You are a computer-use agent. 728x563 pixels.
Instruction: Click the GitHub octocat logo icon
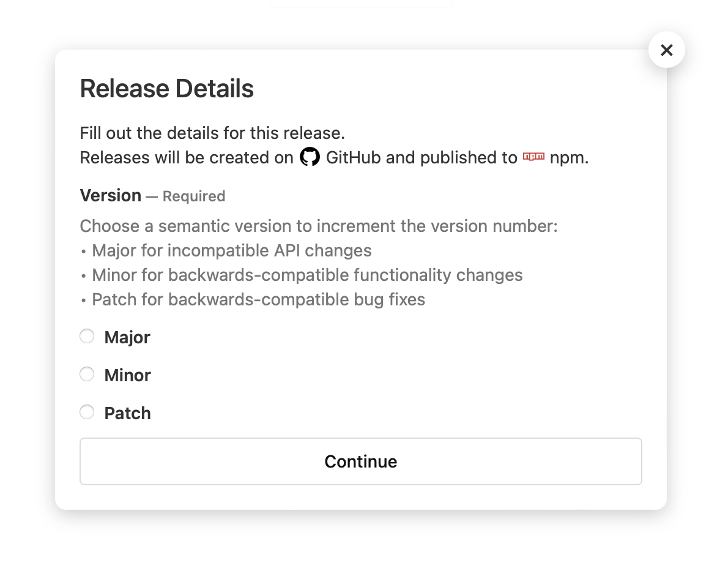310,157
